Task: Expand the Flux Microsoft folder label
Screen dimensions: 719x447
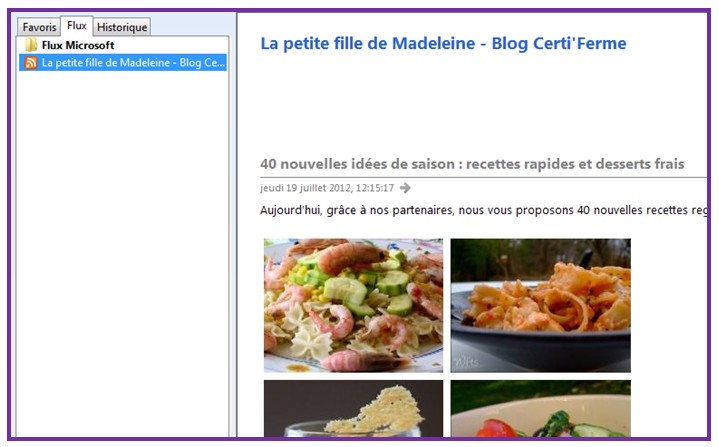Action: click(78, 45)
